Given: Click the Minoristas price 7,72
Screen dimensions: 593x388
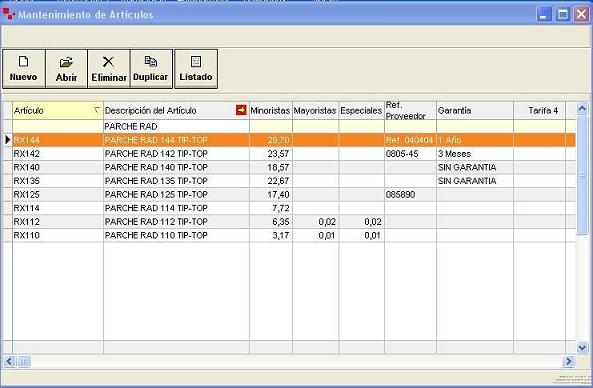Looking at the screenshot, I should pyautogui.click(x=281, y=208).
